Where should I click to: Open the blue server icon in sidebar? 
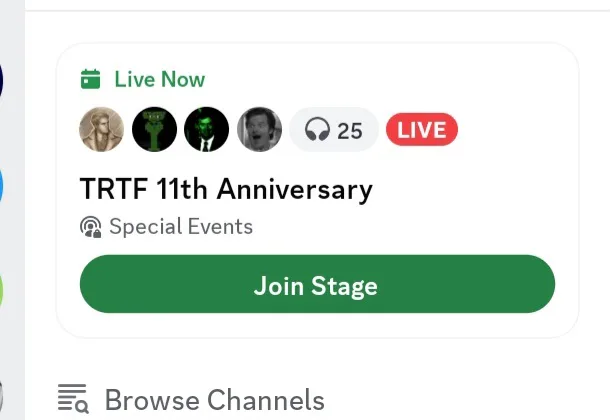pyautogui.click(x=2, y=185)
